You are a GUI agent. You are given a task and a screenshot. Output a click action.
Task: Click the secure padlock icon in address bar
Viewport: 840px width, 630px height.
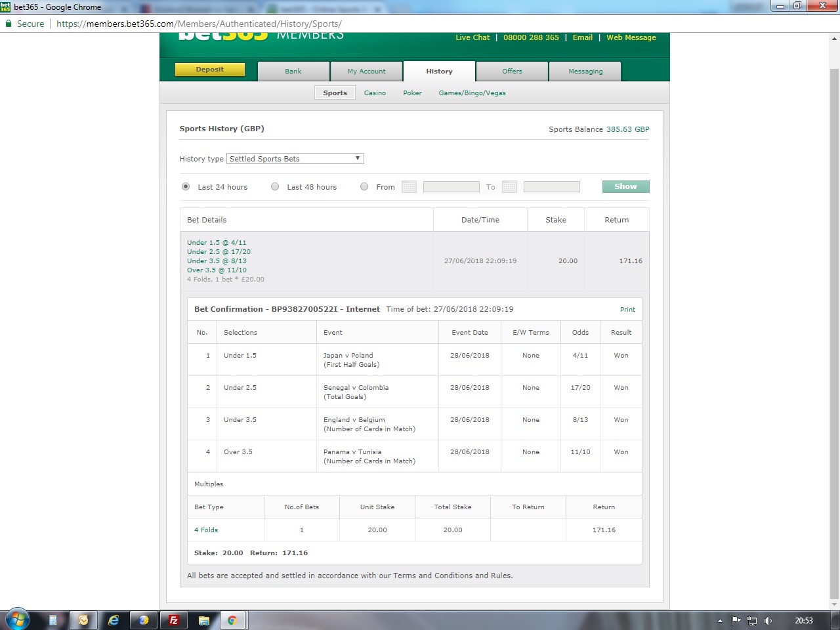(x=9, y=24)
